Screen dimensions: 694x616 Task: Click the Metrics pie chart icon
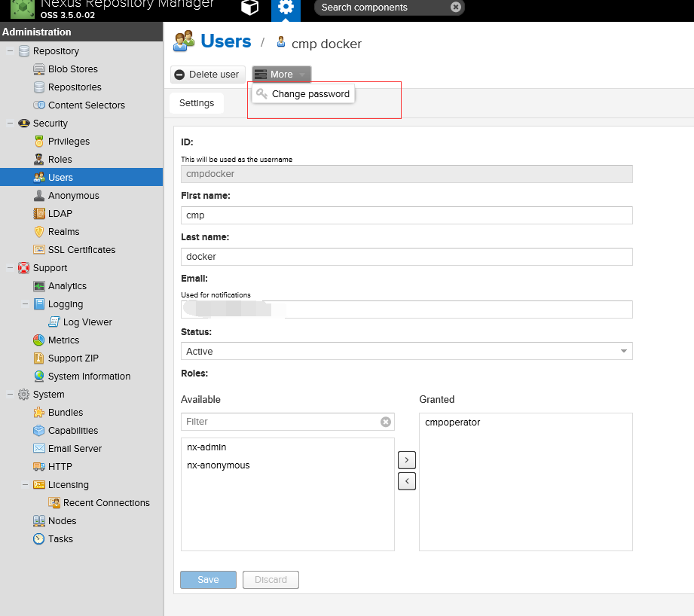click(39, 340)
